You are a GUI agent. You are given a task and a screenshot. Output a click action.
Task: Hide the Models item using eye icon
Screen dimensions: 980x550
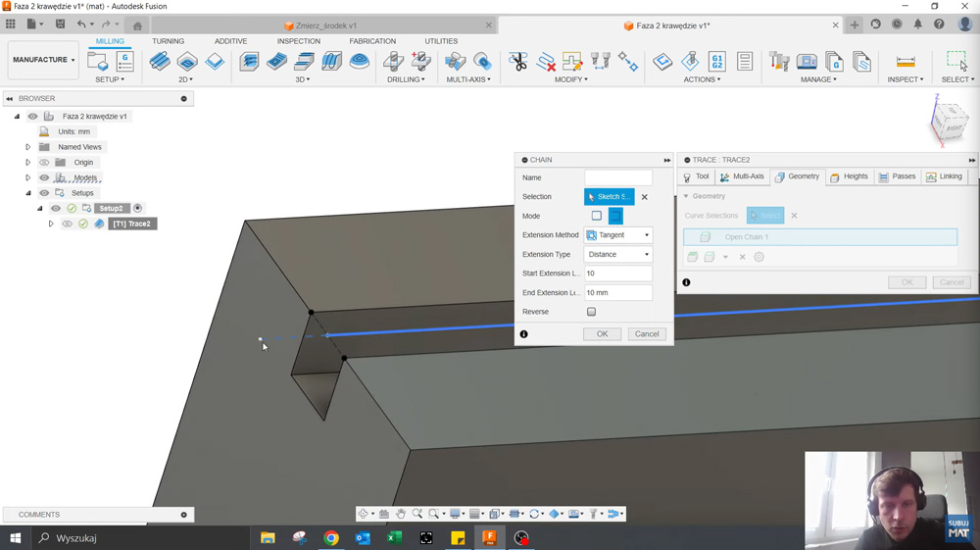(x=44, y=178)
